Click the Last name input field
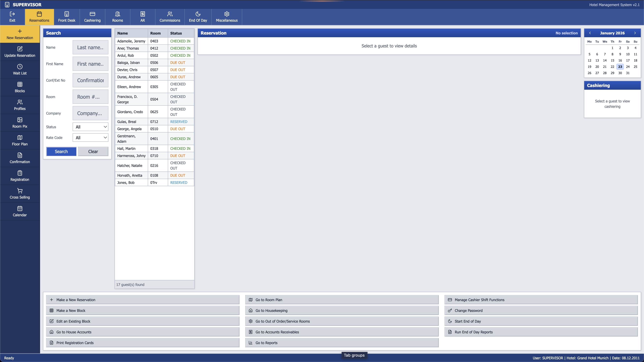 coord(90,47)
